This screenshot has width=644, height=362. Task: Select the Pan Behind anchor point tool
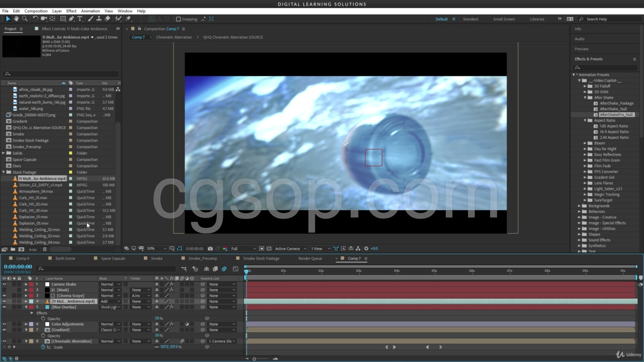53,19
